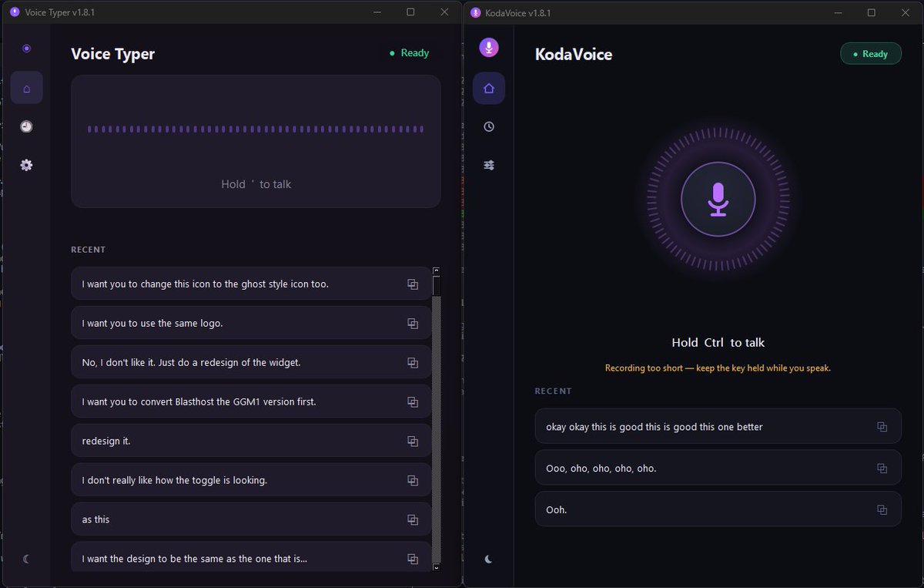924x588 pixels.
Task: Click the scroll down arrow in Voice Typer list
Action: tap(437, 567)
